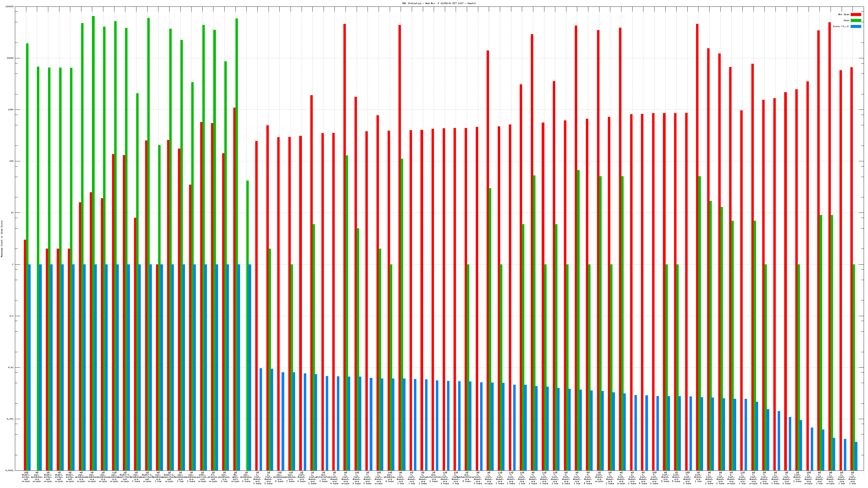Click the red Not Spam legend swatch
Image resolution: width=868 pixels, height=488 pixels.
tap(856, 14)
